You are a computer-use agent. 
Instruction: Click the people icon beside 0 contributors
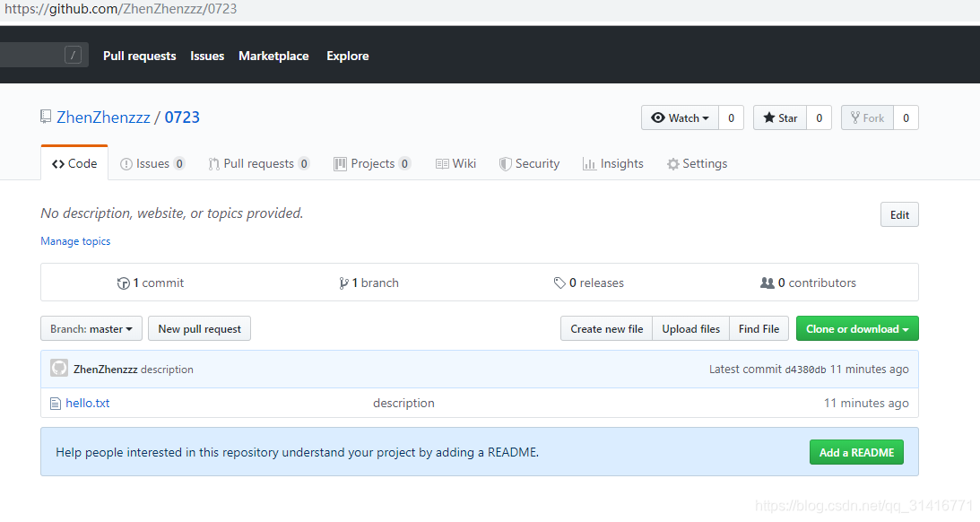pyautogui.click(x=767, y=283)
